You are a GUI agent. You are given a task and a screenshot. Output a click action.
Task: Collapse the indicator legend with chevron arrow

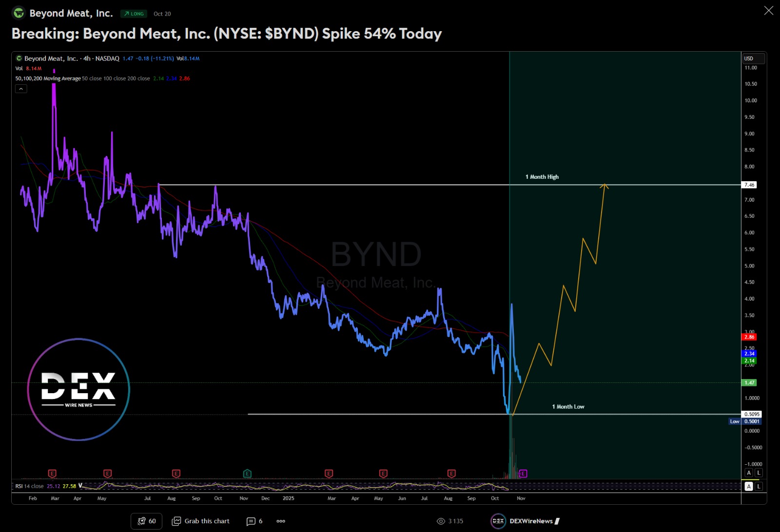tap(21, 89)
